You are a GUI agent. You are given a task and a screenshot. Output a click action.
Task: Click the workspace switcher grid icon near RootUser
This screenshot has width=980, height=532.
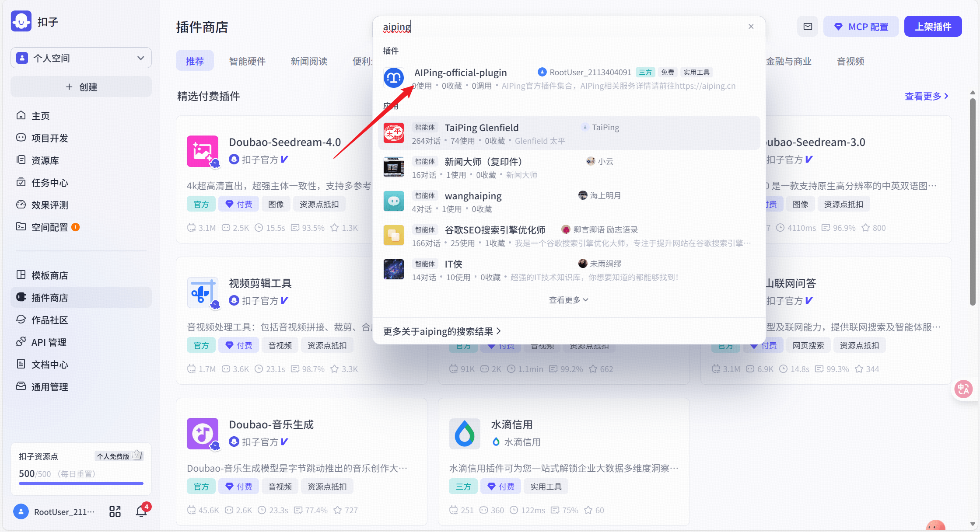[x=115, y=511]
